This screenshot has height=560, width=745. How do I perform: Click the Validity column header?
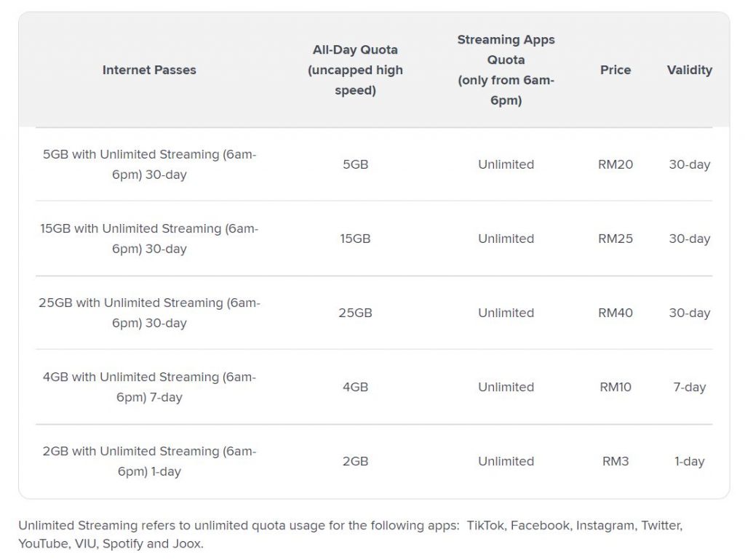click(x=689, y=70)
